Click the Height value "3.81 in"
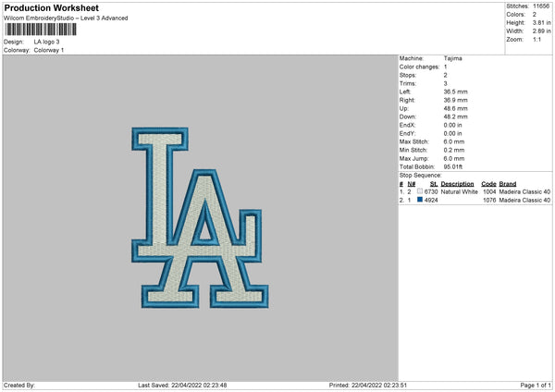Image resolution: width=555 pixels, height=392 pixels. pos(541,22)
